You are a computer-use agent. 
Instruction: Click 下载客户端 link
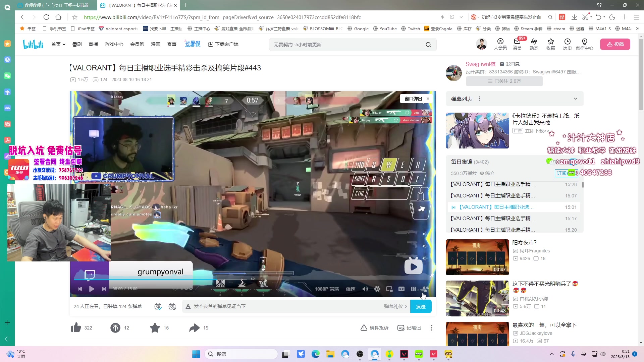click(x=223, y=44)
